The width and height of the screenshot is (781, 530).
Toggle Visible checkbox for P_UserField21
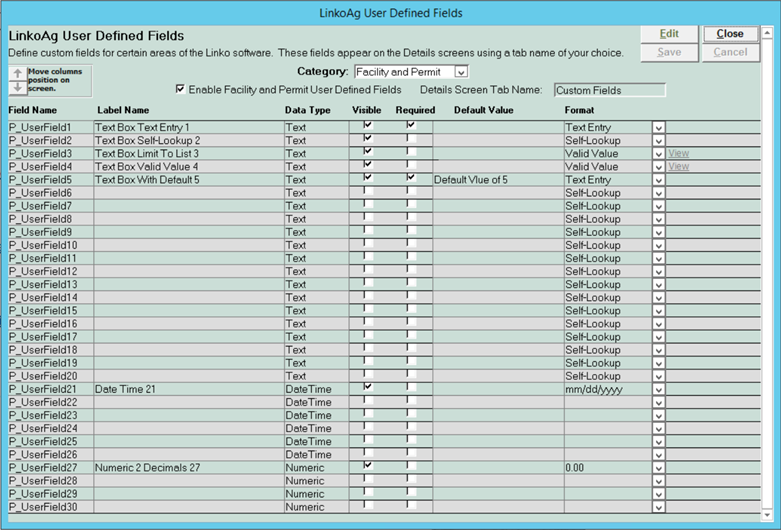tap(368, 387)
